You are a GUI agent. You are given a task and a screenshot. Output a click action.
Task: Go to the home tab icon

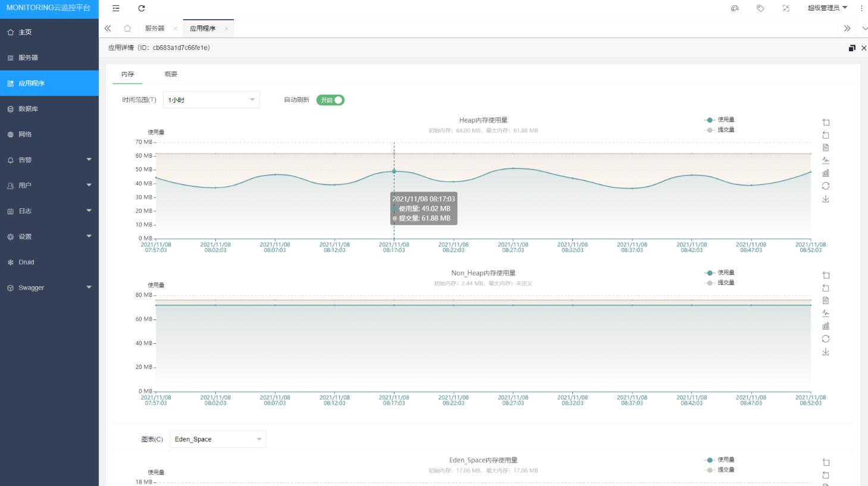point(127,28)
